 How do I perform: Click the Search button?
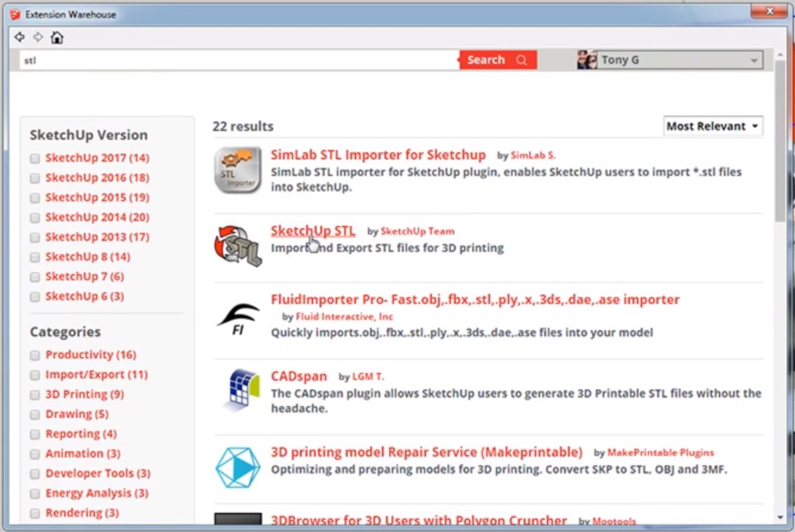498,60
